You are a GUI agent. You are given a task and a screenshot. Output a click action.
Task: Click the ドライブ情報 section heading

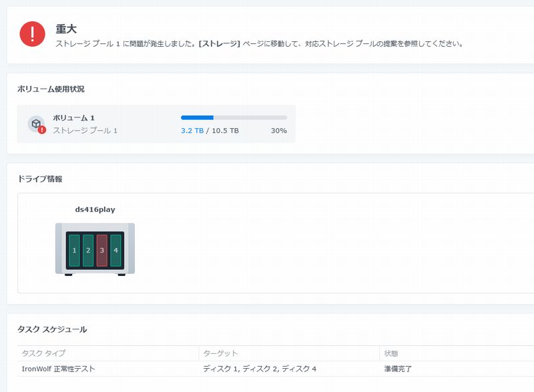40,179
